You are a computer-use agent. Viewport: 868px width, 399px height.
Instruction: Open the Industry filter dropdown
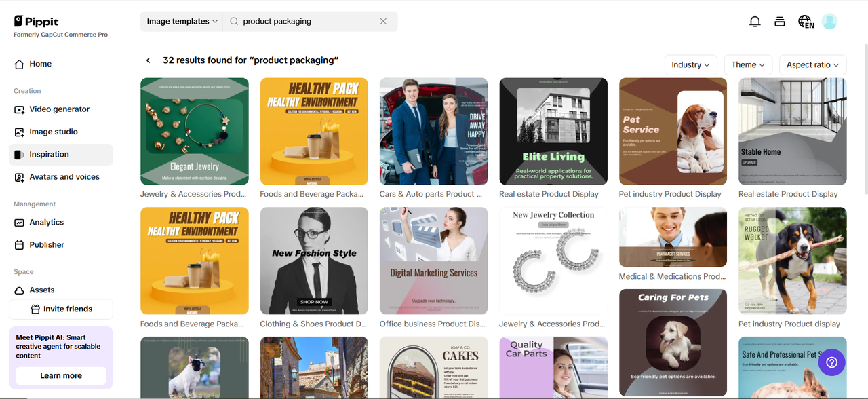(690, 65)
